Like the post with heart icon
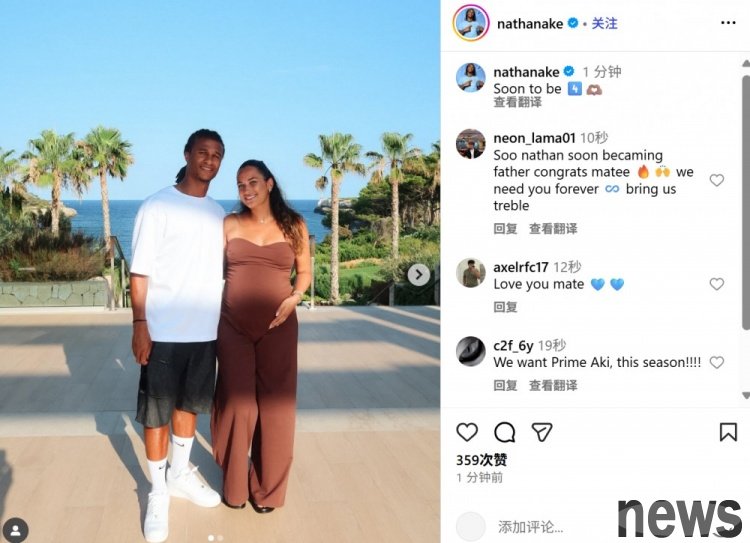750x543 pixels. tap(467, 432)
